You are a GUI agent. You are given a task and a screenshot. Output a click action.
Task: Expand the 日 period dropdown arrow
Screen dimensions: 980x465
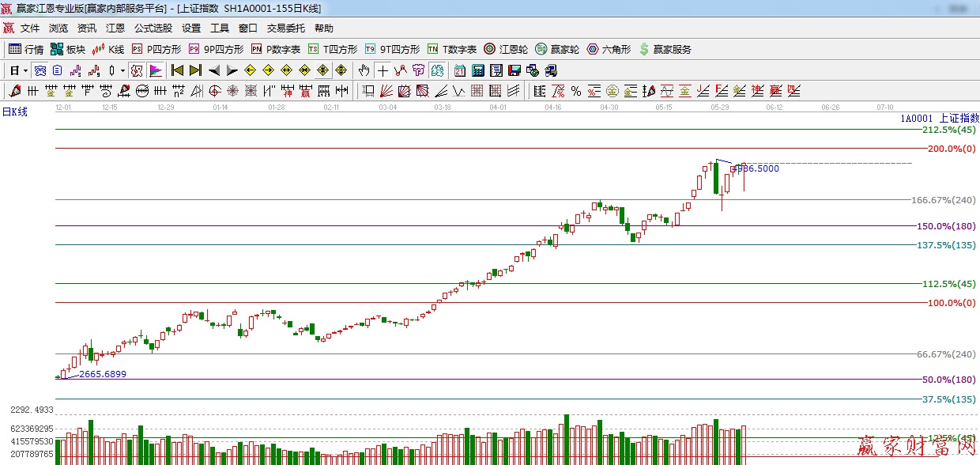[25, 70]
